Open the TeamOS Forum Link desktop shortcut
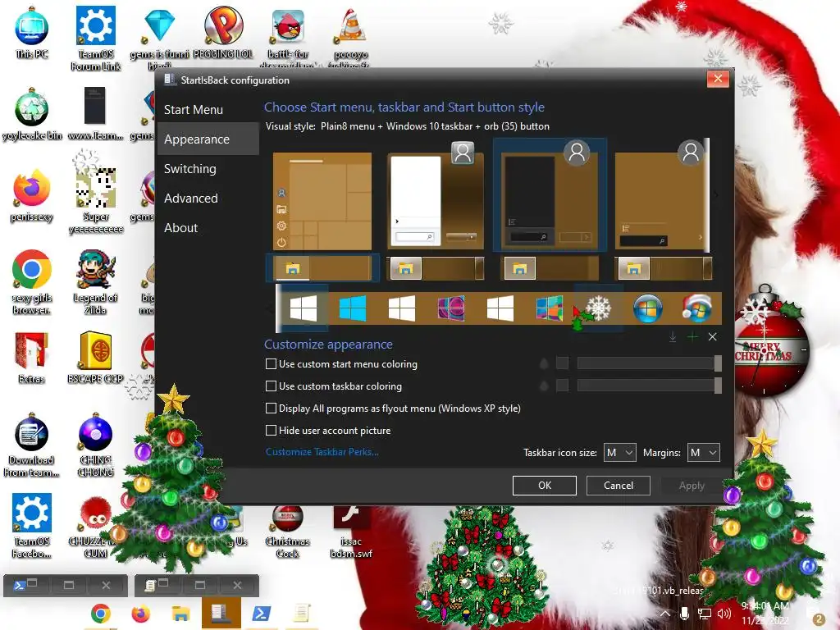 coord(96,39)
